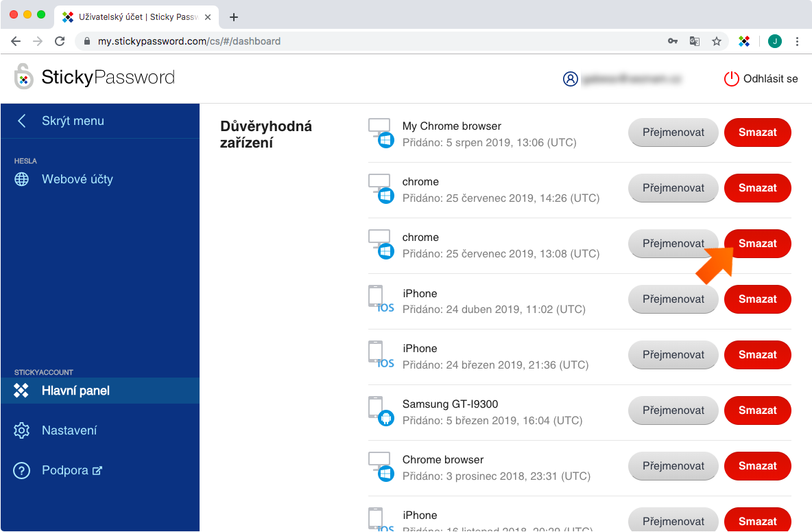
Task: Click iOS icon for iPhone 24 březen
Action: coord(381,355)
